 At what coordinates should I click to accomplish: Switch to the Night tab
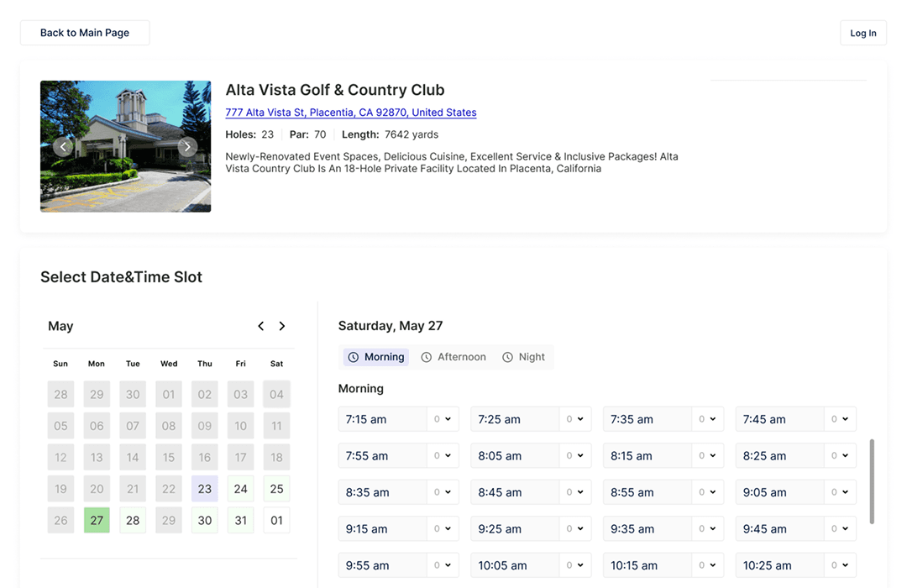[524, 357]
